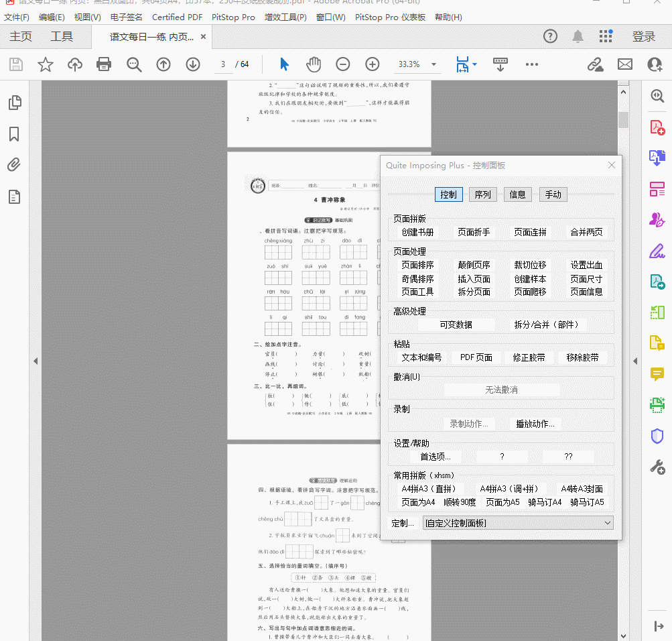
Task: Send file by email envelope icon
Action: coord(625,64)
